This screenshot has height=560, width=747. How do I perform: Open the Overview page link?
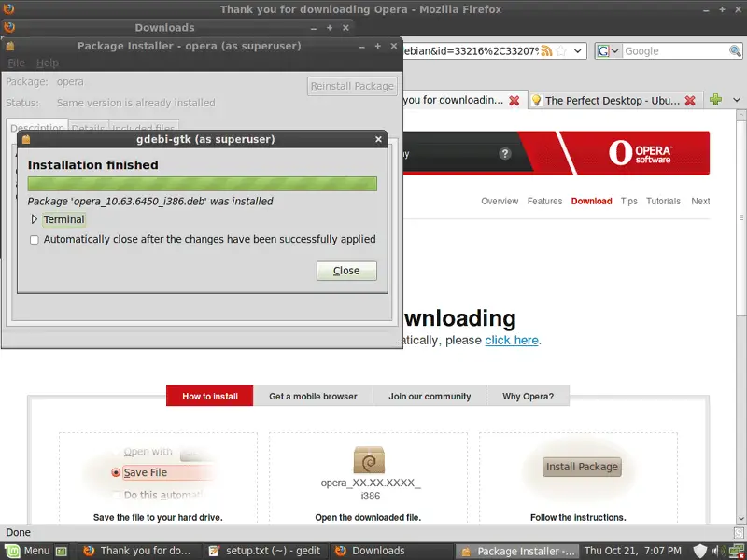(500, 201)
